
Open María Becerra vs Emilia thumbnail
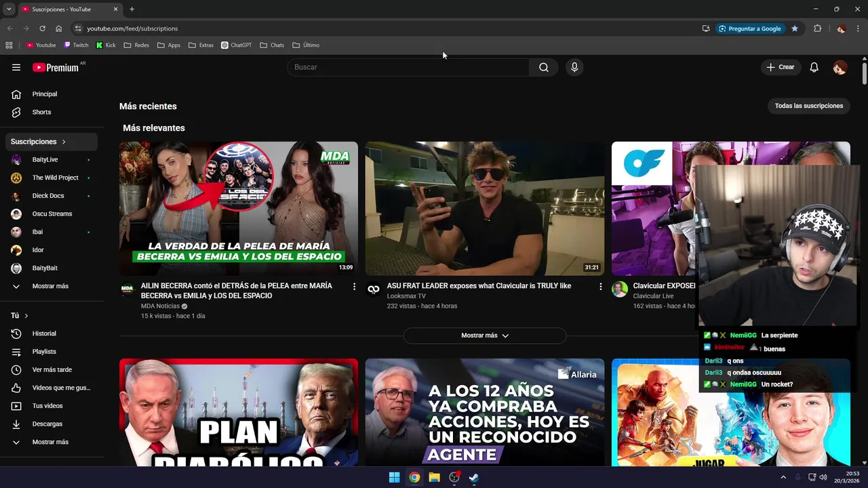click(x=239, y=209)
